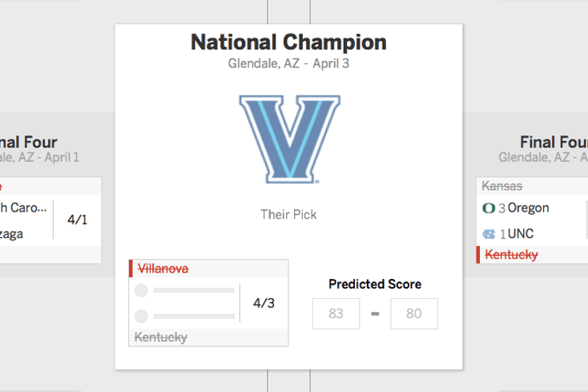Click the National Champion heading
The image size is (588, 392).
pos(288,42)
